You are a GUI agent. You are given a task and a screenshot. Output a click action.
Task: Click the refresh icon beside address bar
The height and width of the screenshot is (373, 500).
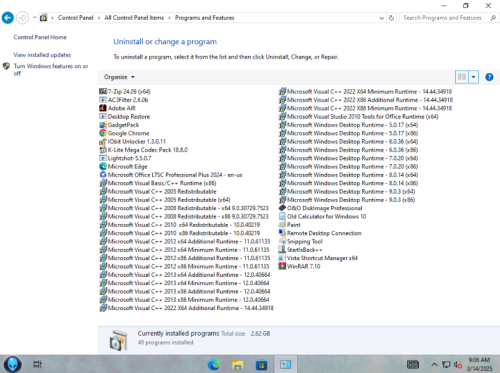coord(391,18)
